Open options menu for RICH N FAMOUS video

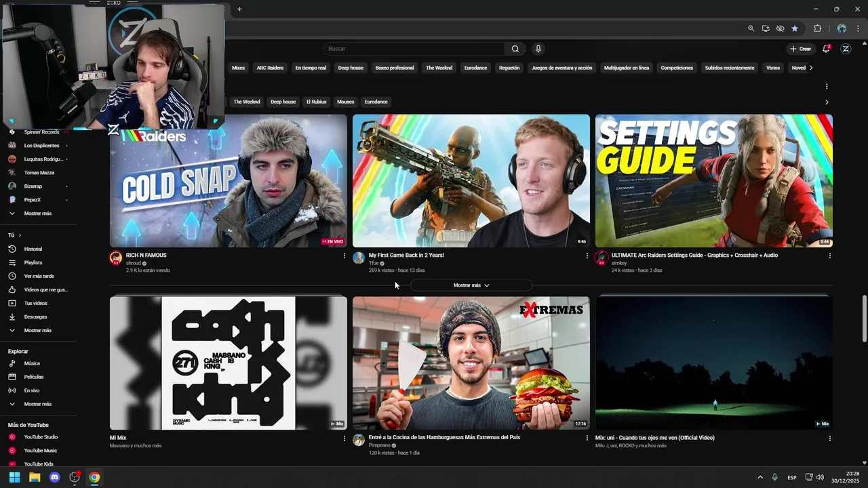[344, 256]
